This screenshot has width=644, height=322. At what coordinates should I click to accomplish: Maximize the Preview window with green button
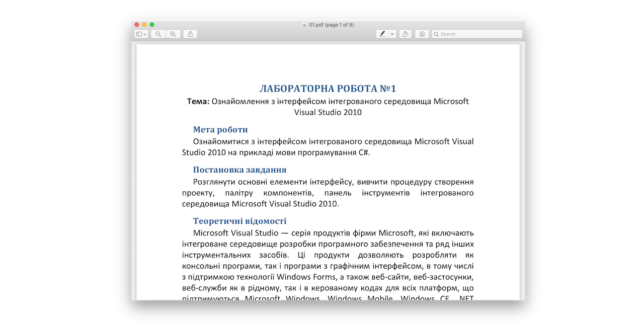coord(152,25)
